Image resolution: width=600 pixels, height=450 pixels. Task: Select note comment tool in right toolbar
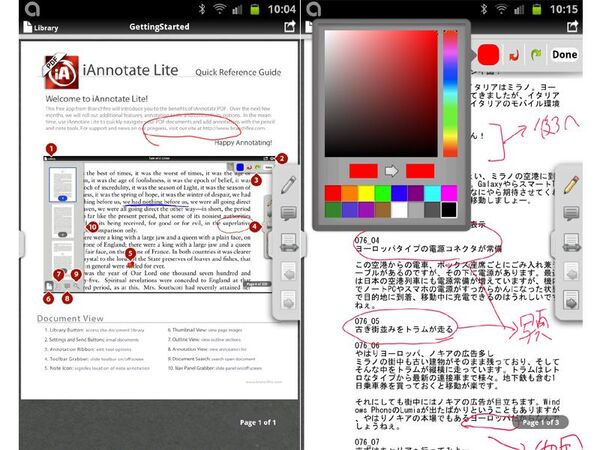click(x=571, y=213)
